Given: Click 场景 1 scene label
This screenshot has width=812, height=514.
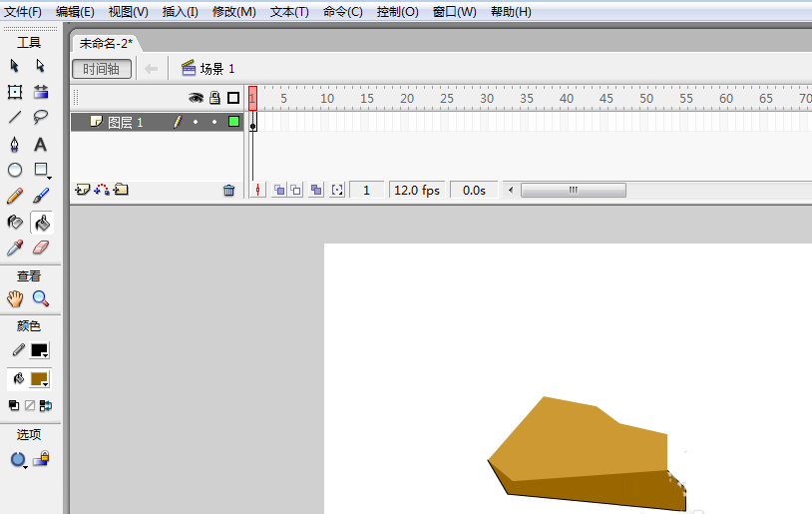Looking at the screenshot, I should pos(217,69).
